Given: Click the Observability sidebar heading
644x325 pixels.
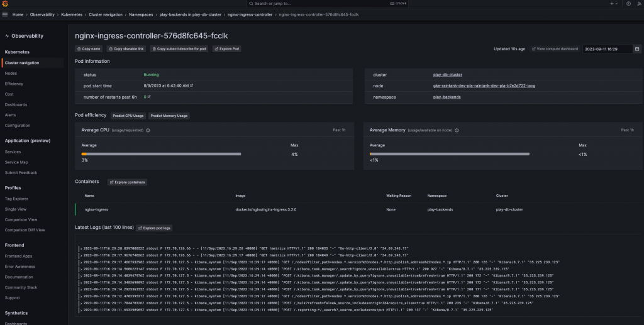Looking at the screenshot, I should 27,36.
